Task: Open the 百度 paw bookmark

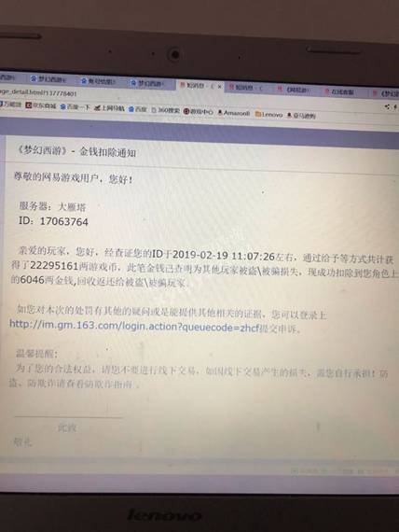Action: pos(137,109)
